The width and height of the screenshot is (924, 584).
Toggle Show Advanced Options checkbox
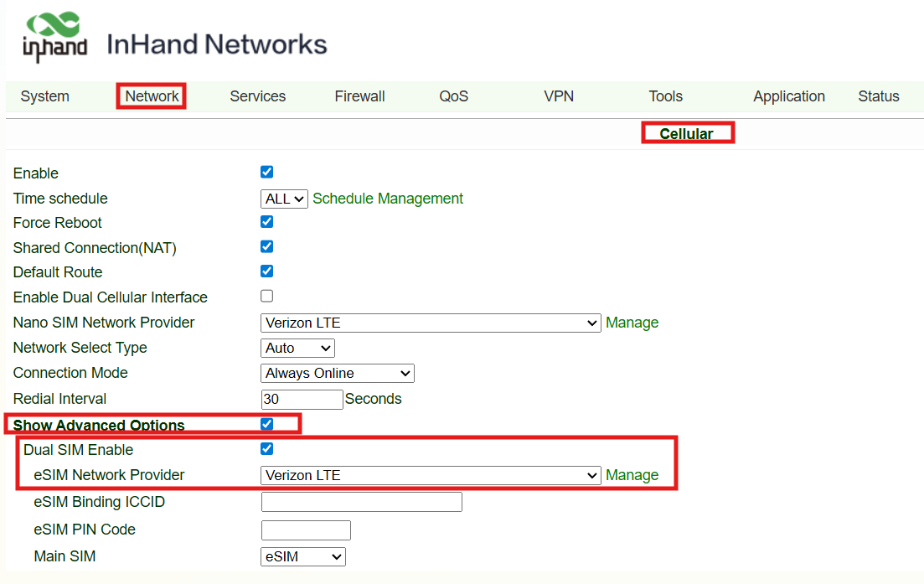tap(267, 424)
